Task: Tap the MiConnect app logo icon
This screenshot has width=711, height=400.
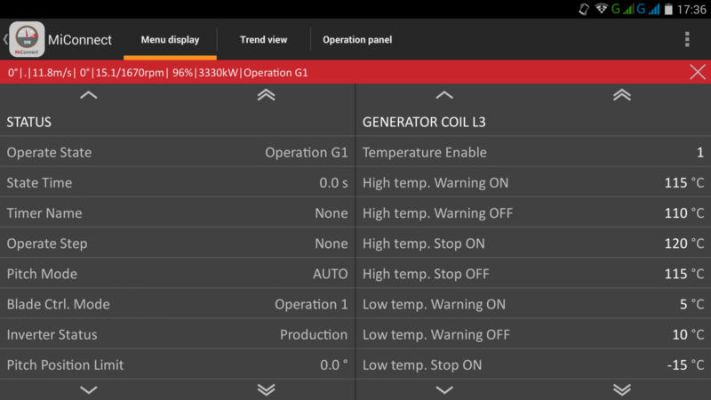Action: tap(27, 40)
